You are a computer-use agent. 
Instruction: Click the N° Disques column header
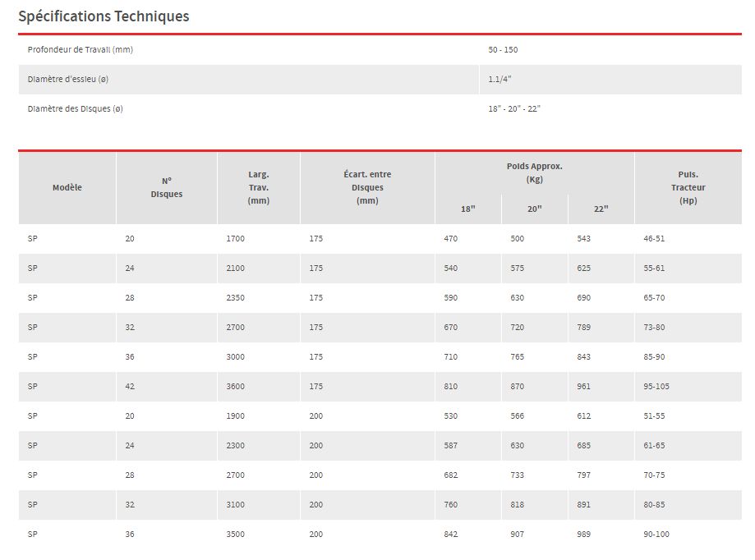pos(167,188)
